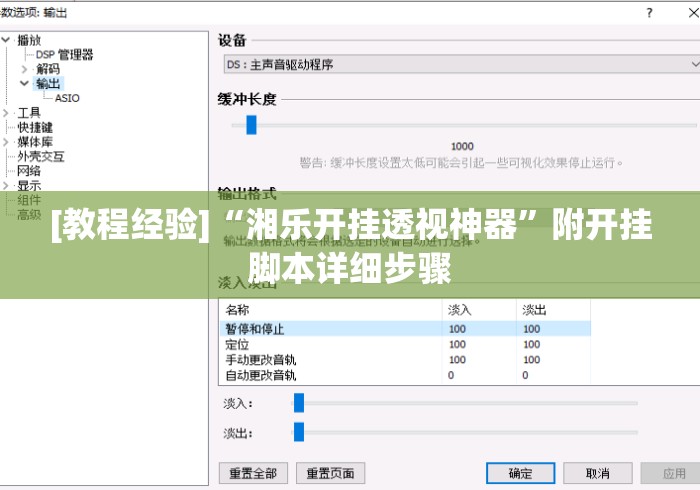Expand the 媒体库 tree node
The image size is (700, 490).
pos(6,142)
